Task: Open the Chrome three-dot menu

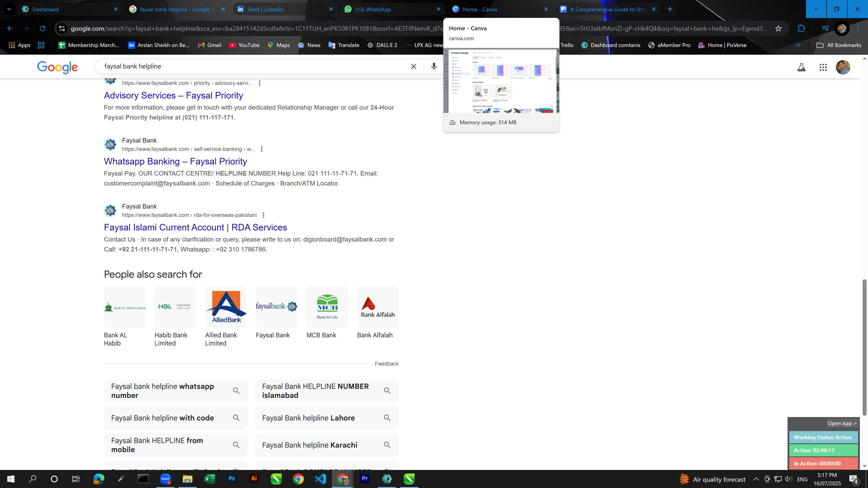Action: pos(858,29)
